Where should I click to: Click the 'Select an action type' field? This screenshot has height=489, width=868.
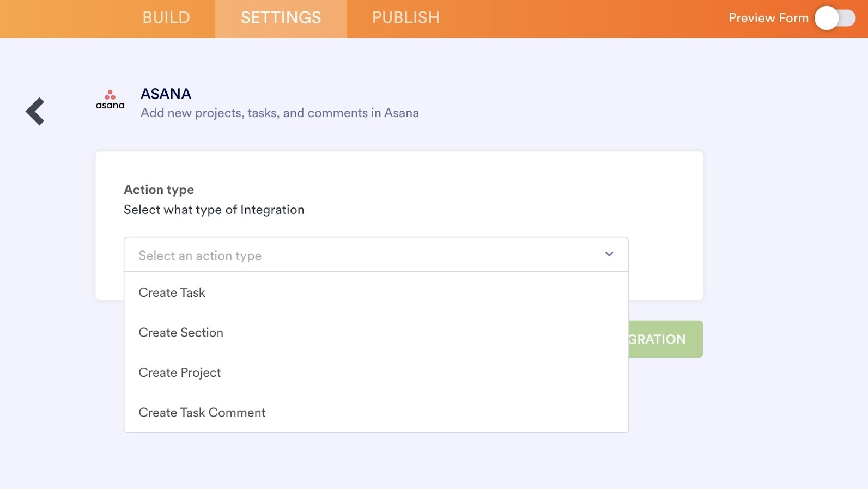pyautogui.click(x=360, y=255)
